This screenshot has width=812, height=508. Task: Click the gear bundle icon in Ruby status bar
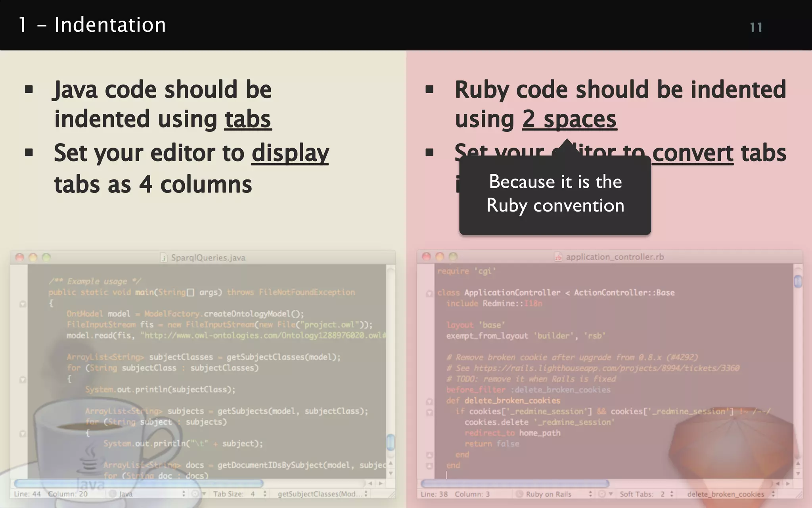click(602, 494)
